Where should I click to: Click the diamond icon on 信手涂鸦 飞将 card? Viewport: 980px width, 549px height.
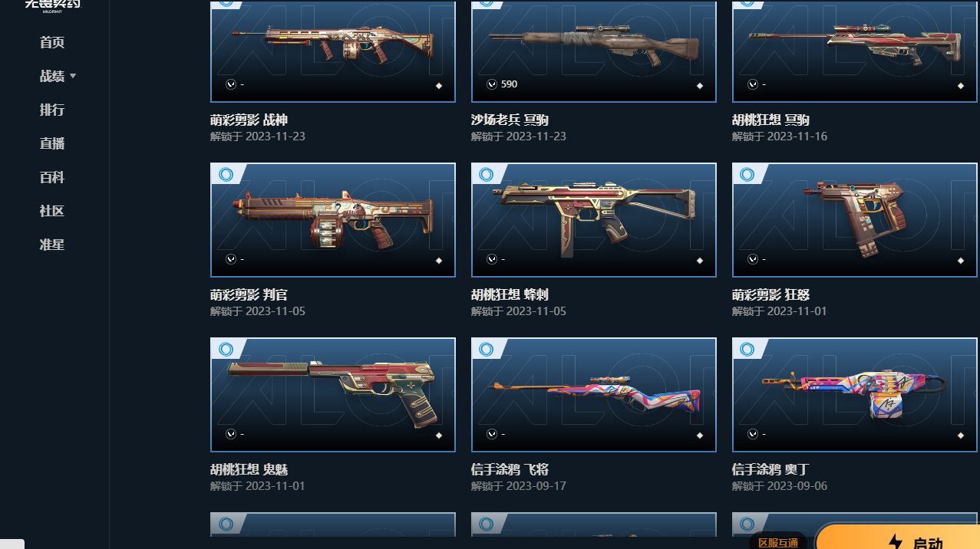pos(700,436)
